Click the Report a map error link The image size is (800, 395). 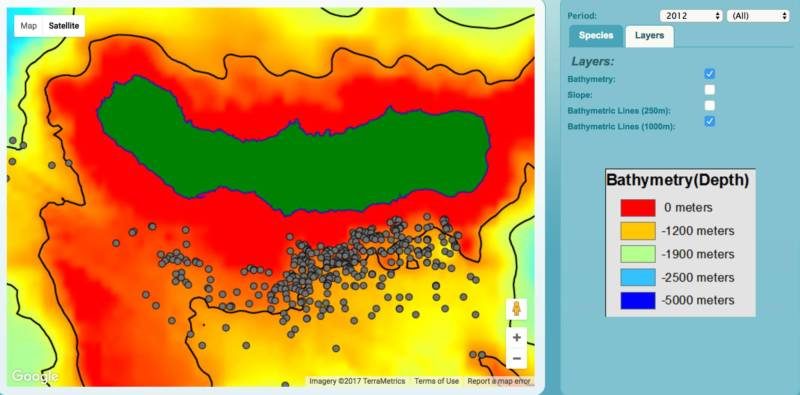coord(499,381)
